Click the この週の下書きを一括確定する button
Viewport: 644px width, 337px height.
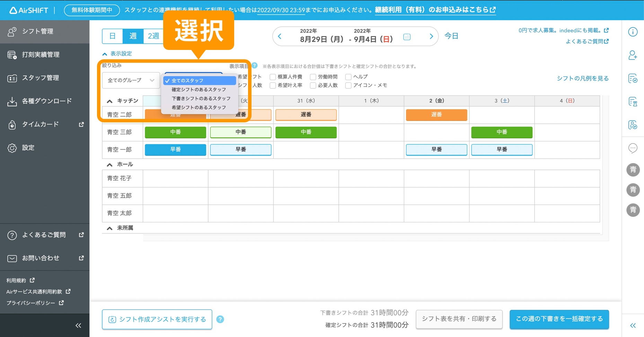click(559, 319)
